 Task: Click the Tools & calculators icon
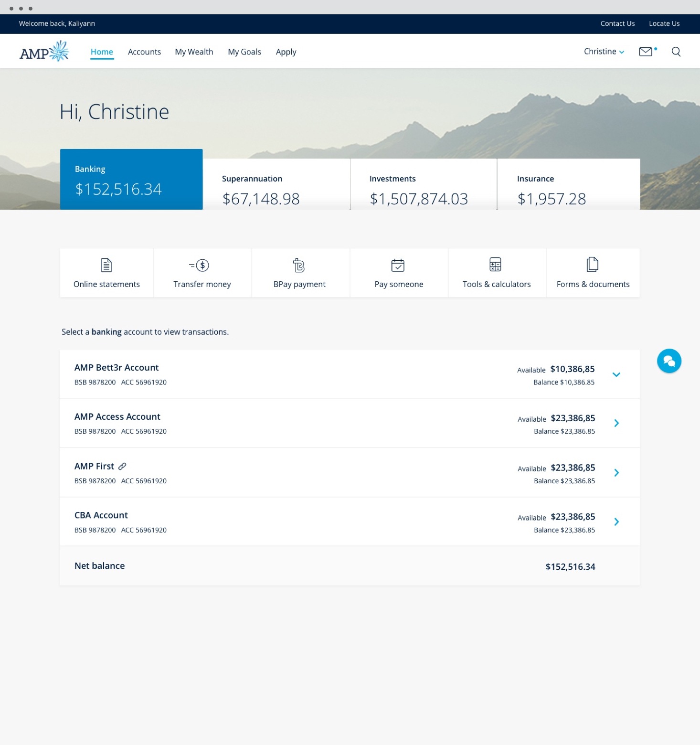tap(496, 265)
